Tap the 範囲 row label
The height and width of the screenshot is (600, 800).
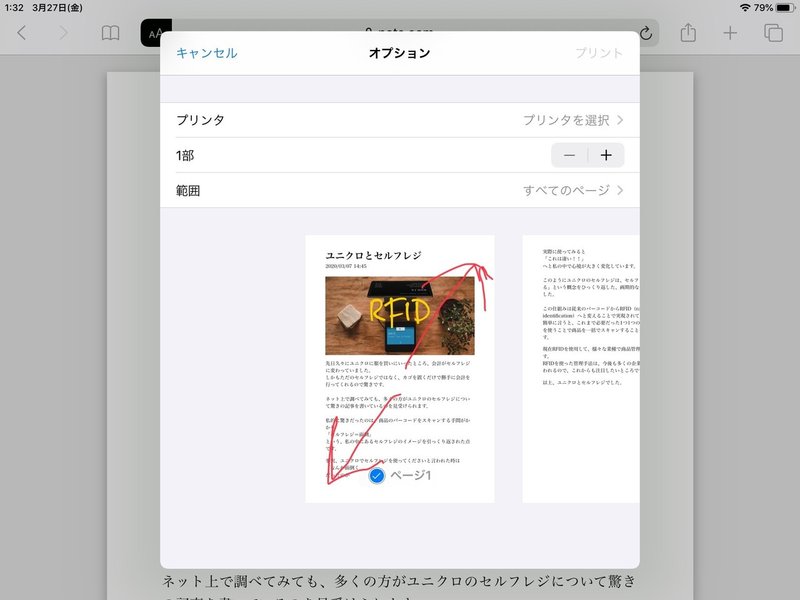pos(188,191)
